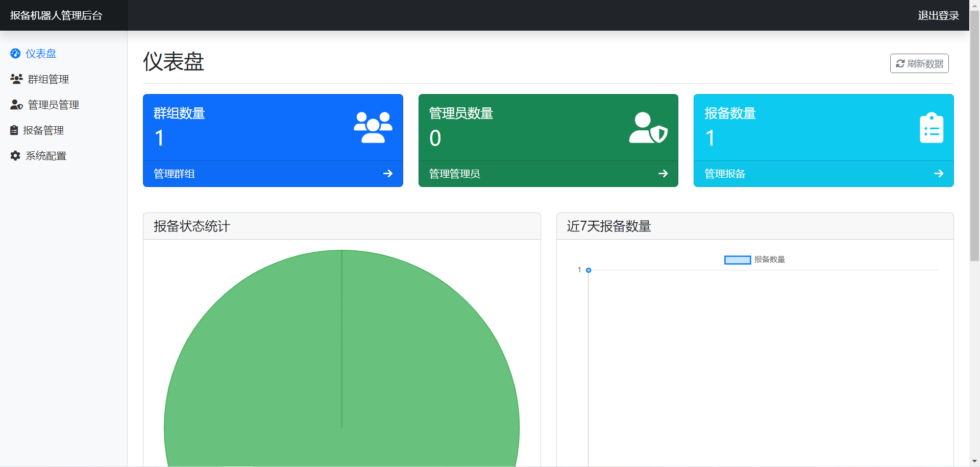The height and width of the screenshot is (467, 980).
Task: Click the admin management user-shield icon
Action: click(16, 105)
